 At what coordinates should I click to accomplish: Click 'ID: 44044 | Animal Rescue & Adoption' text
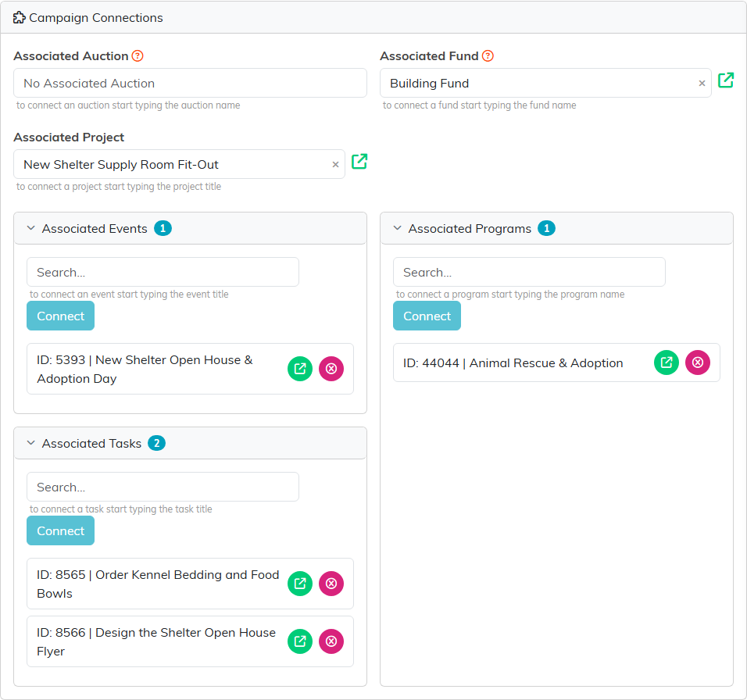[513, 362]
